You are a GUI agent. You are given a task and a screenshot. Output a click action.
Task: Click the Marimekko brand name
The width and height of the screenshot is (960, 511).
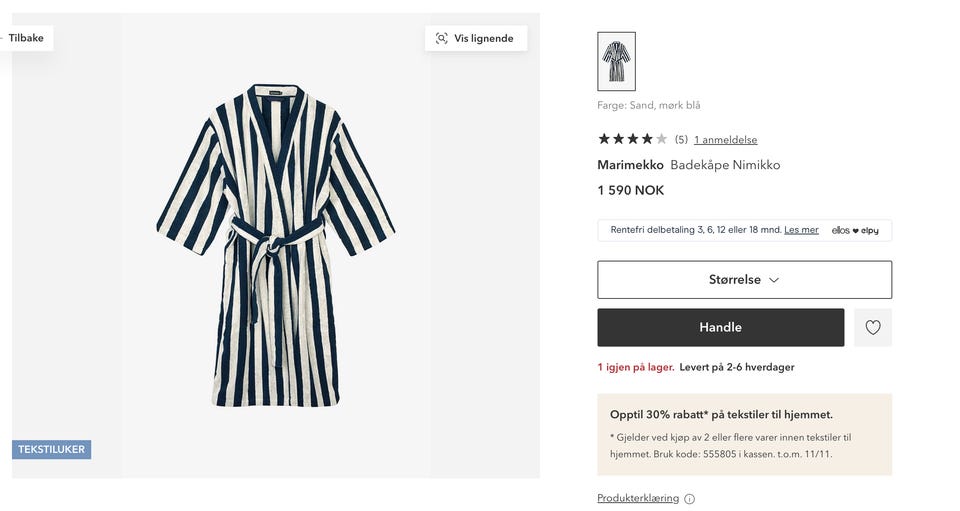coord(630,165)
